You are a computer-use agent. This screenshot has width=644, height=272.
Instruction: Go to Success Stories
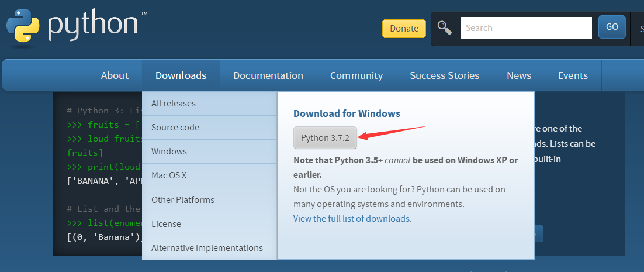[444, 75]
